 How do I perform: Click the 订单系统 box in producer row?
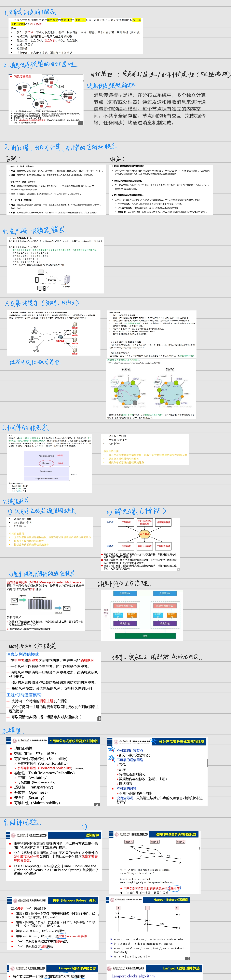point(126,522)
